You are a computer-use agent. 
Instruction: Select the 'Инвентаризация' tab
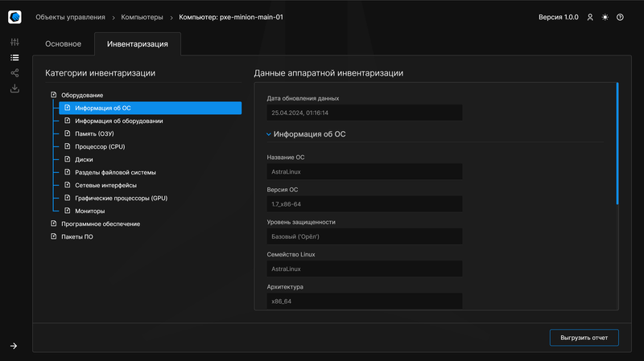pos(138,43)
